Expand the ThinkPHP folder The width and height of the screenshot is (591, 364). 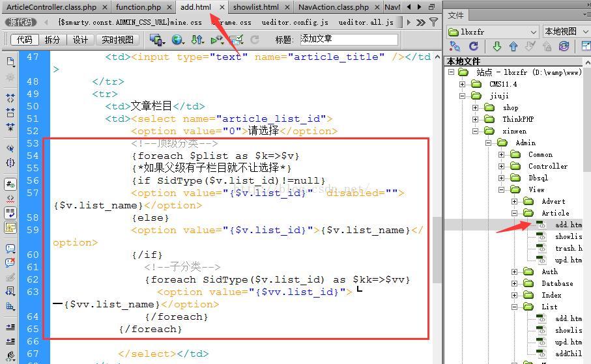coord(475,119)
